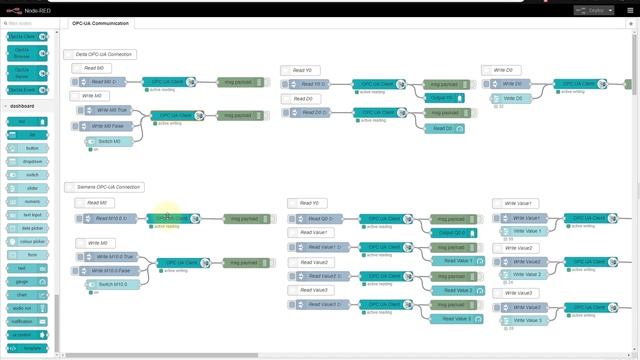The image size is (640, 360).
Task: Pick the dashboard switch palette node
Action: pyautogui.click(x=27, y=175)
